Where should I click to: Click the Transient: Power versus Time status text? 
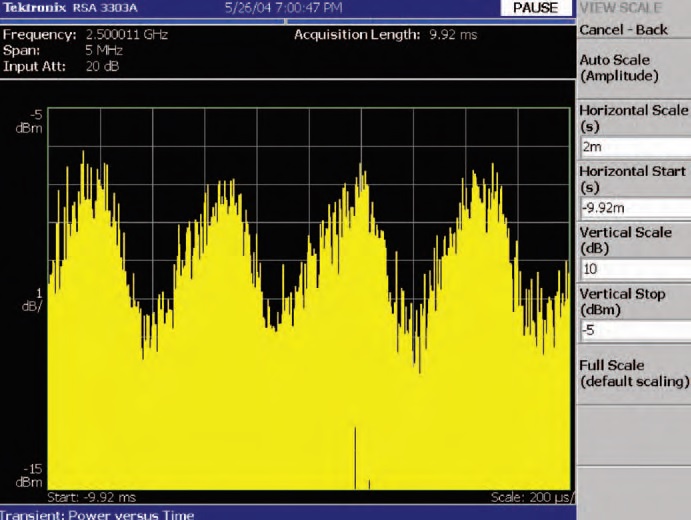coord(96,514)
